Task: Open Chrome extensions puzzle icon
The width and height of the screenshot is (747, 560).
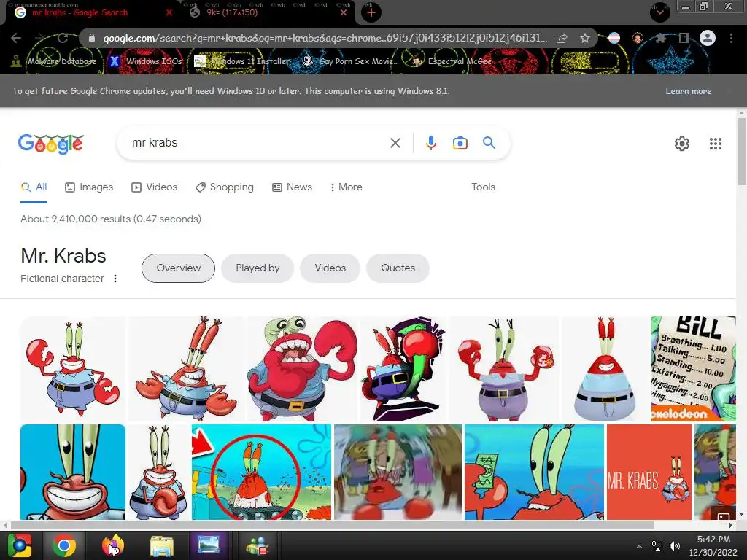Action: pos(660,38)
